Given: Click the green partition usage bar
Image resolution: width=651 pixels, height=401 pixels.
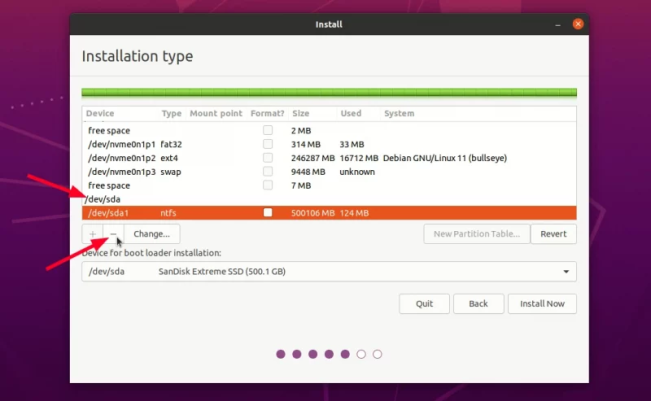Looking at the screenshot, I should coord(328,93).
